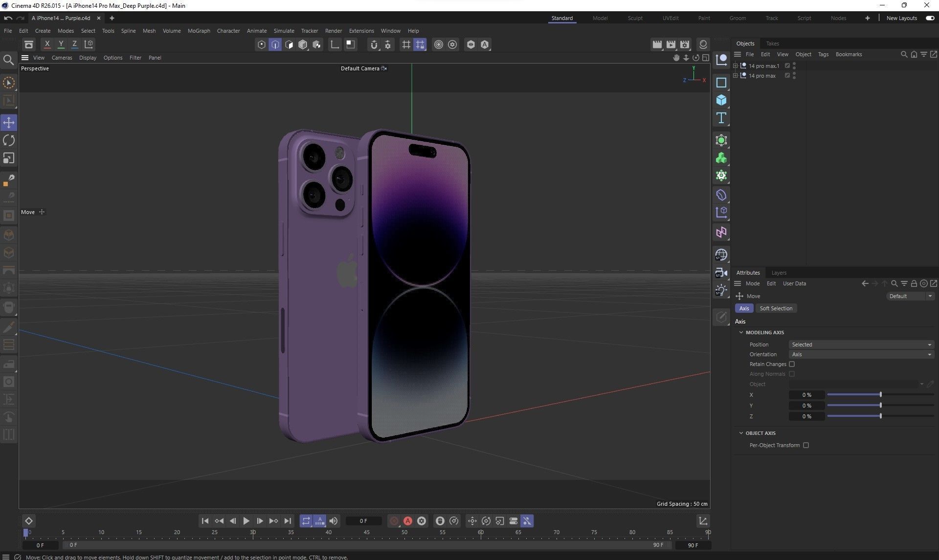
Task: Add a Text spline object
Action: click(x=721, y=118)
